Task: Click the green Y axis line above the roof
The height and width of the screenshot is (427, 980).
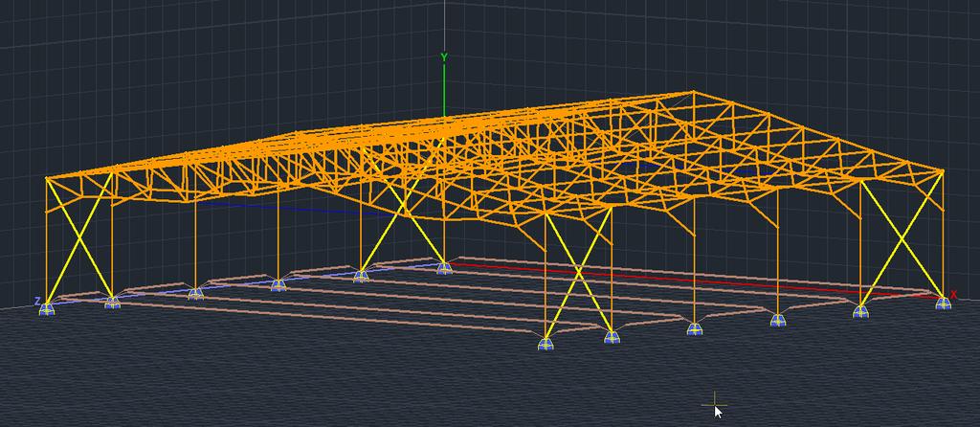Action: [x=444, y=89]
